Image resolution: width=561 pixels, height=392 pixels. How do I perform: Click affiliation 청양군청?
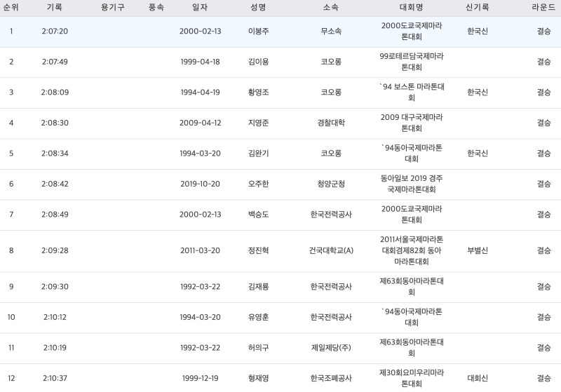[331, 184]
